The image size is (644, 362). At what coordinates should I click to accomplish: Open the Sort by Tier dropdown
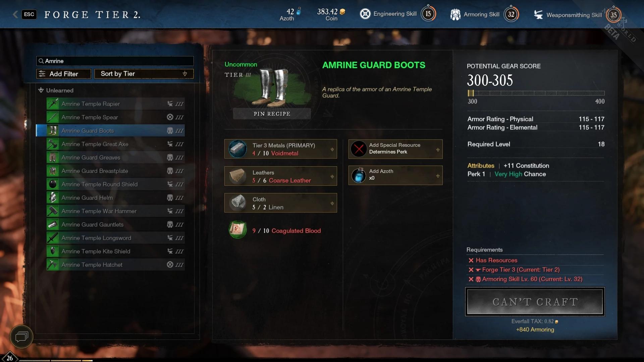(x=144, y=74)
